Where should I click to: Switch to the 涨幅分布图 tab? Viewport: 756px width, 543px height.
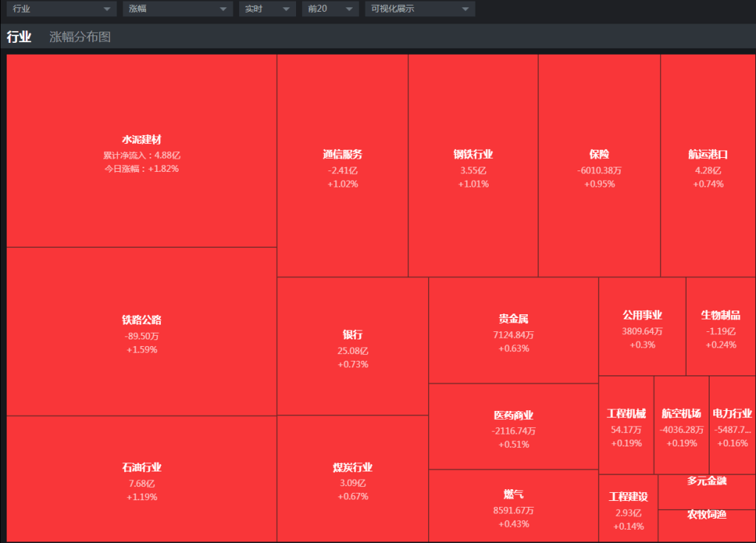80,37
